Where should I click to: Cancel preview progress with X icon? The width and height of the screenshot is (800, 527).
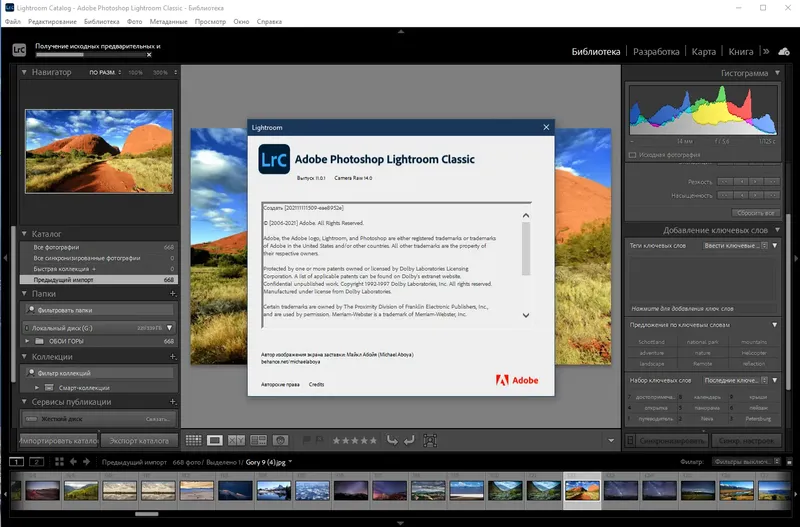click(149, 55)
